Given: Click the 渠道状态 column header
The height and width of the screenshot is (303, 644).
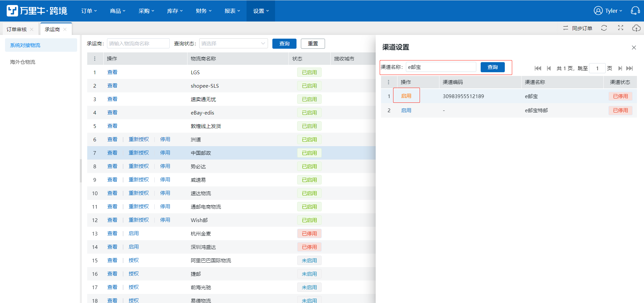Looking at the screenshot, I should [620, 82].
